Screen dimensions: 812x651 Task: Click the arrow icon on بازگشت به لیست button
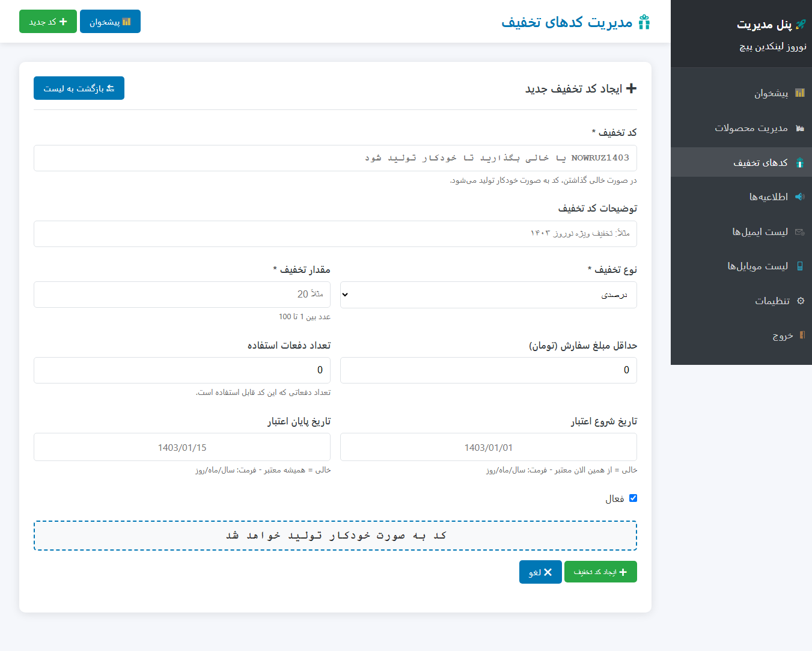click(x=111, y=88)
